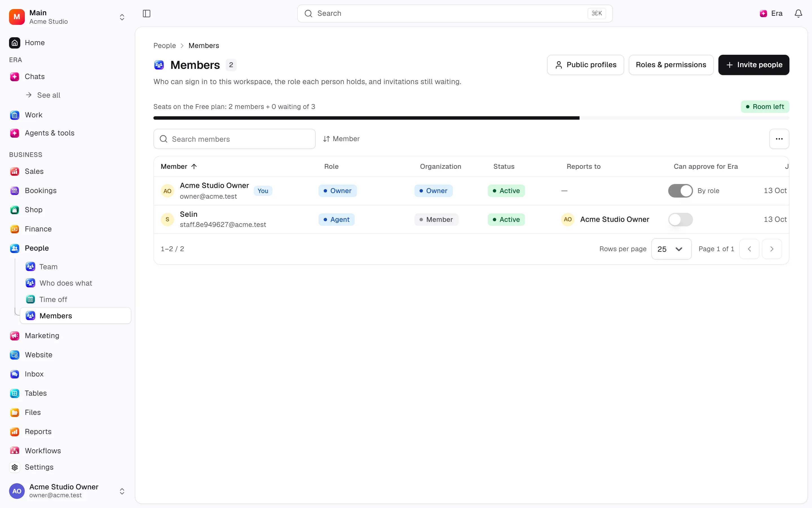Open the Member sort selector
Screen dimensions: 812x508
pos(341,139)
